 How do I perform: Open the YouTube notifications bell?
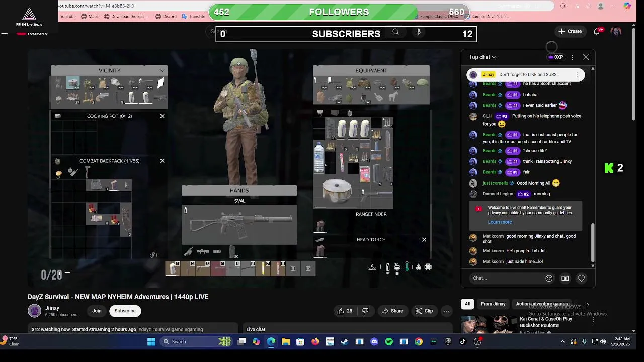(x=597, y=31)
